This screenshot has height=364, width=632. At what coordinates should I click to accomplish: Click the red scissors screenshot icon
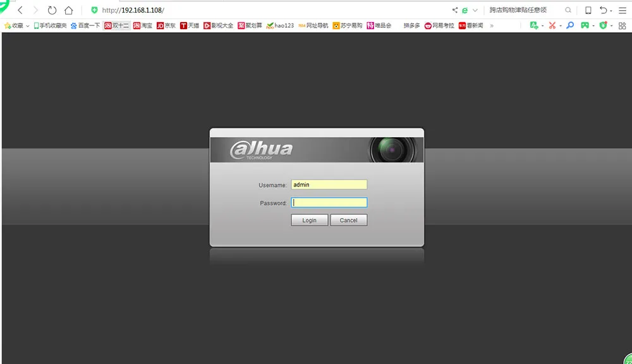click(x=552, y=25)
